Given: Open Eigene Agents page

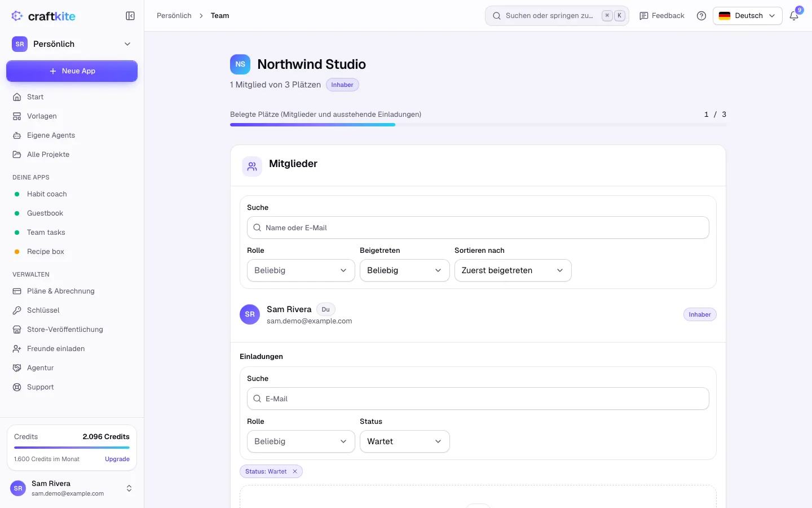Looking at the screenshot, I should pos(72,135).
